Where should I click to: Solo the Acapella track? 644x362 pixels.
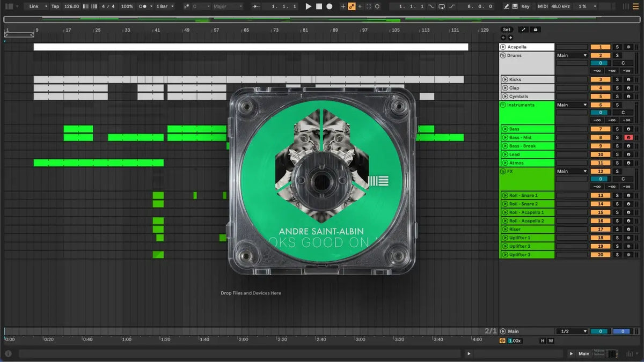(617, 47)
